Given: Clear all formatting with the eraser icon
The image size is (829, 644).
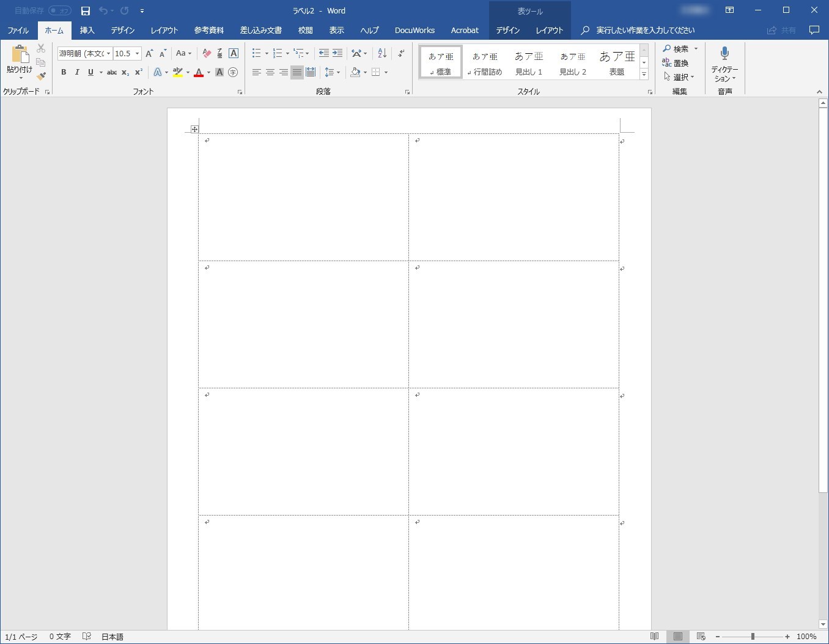Looking at the screenshot, I should click(207, 54).
